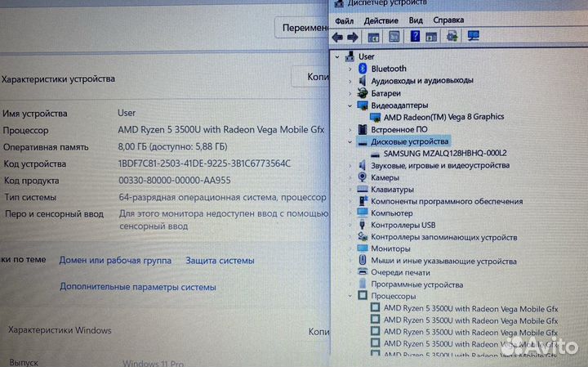Screen dimensions: 588x367
Task: Select Компоненты программного обеспечения row
Action: point(447,201)
